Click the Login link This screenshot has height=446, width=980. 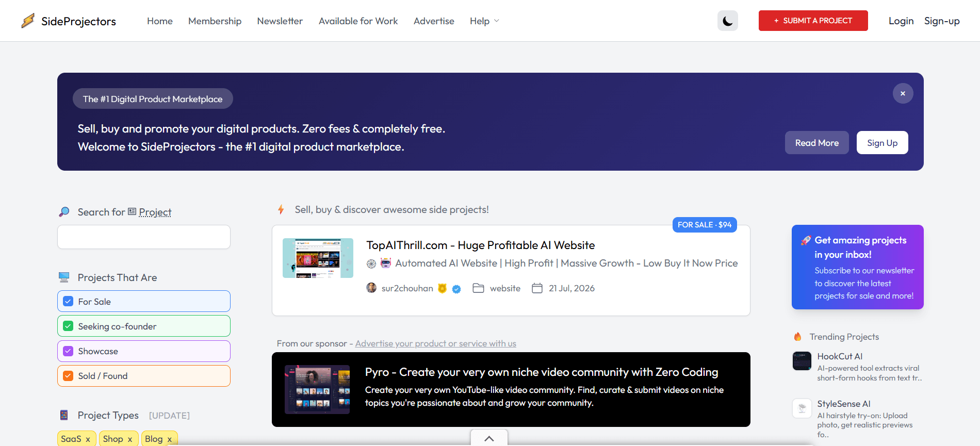coord(901,21)
